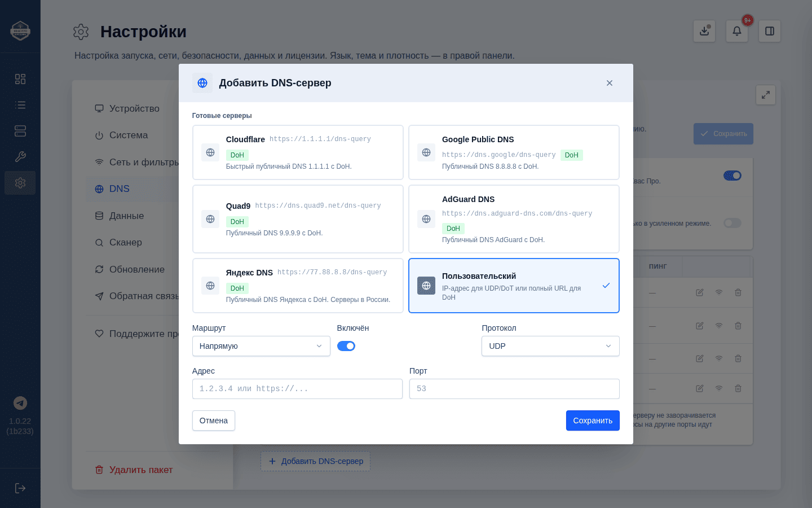The height and width of the screenshot is (508, 812).
Task: Click into the Порт field
Action: [x=514, y=389]
